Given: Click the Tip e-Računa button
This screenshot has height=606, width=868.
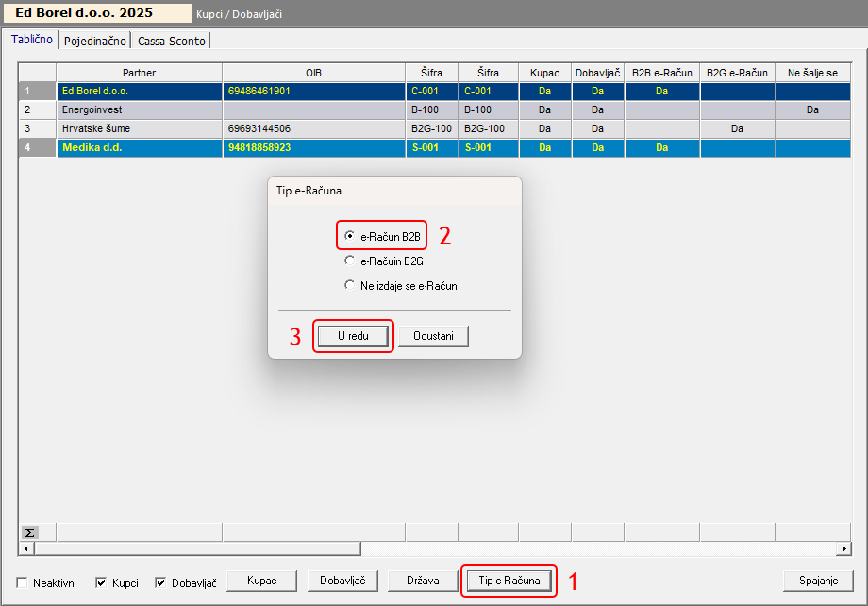Looking at the screenshot, I should 509,580.
